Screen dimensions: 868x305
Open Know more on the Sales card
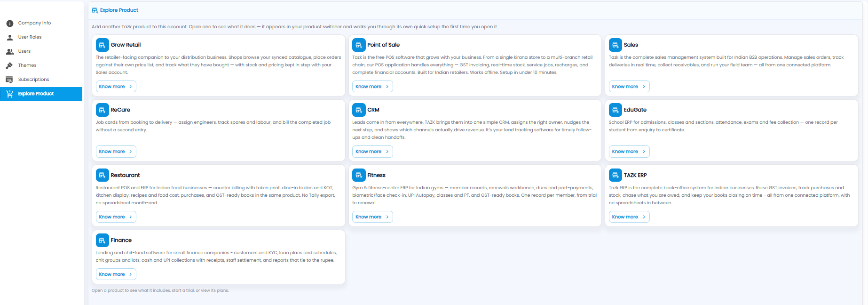629,87
